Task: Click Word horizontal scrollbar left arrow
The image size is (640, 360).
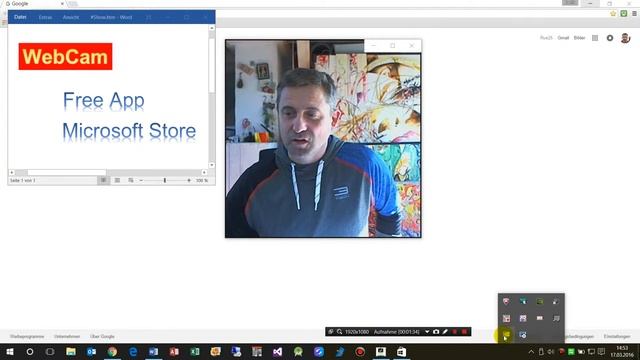Action: pyautogui.click(x=11, y=173)
